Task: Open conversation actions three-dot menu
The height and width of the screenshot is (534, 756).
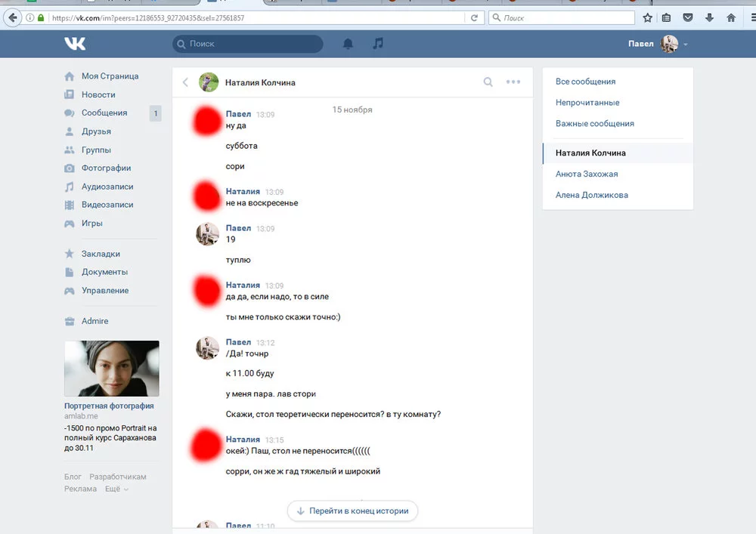Action: pos(513,82)
